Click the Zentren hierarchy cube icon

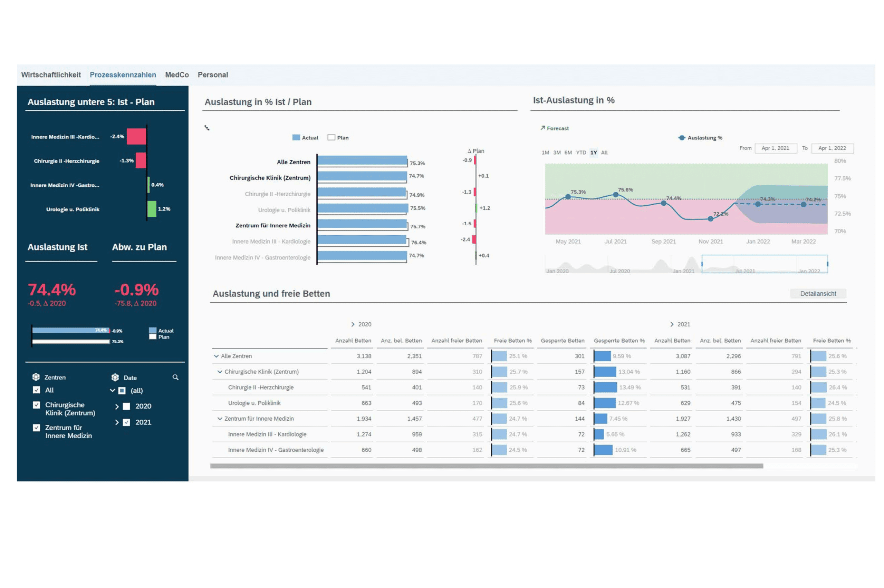[x=36, y=377]
